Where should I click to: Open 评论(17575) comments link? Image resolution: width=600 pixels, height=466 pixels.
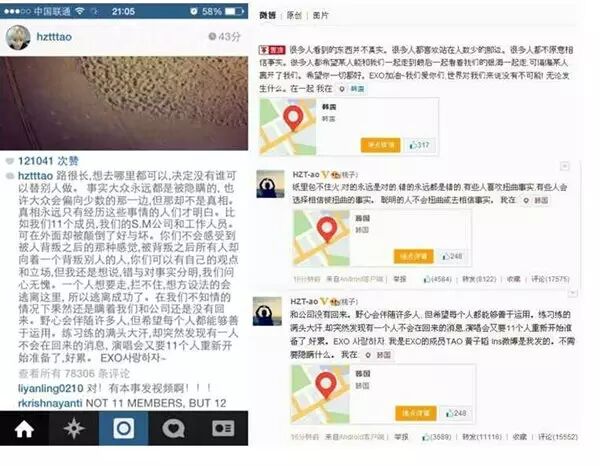[550, 279]
